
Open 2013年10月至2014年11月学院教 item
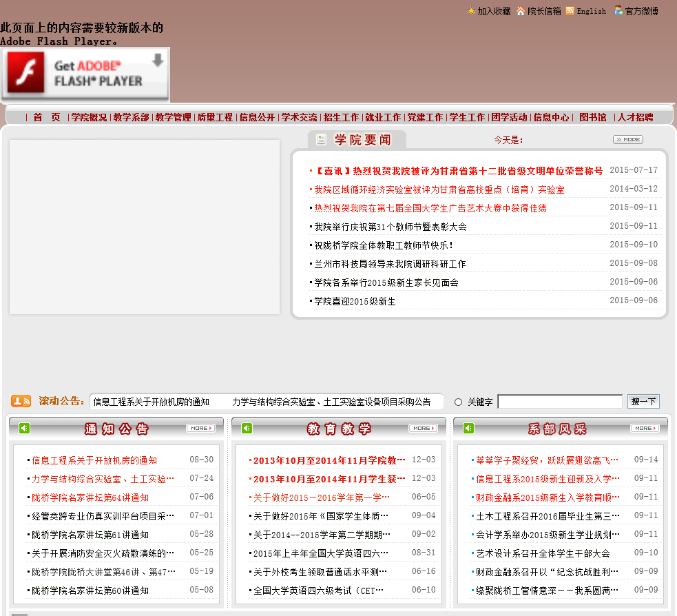click(x=329, y=460)
